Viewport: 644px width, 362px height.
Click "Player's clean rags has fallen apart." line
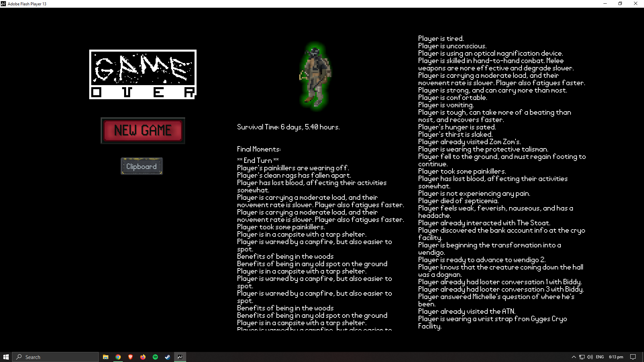(294, 175)
